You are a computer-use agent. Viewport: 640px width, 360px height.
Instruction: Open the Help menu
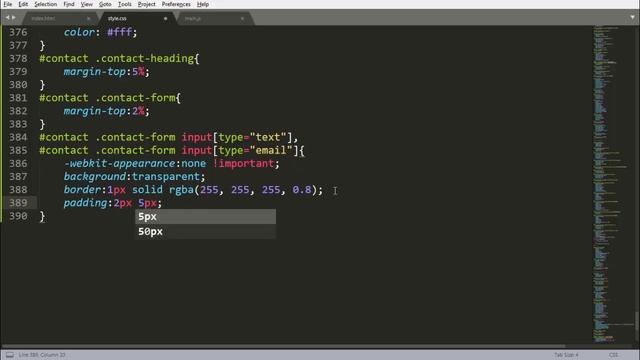(203, 4)
